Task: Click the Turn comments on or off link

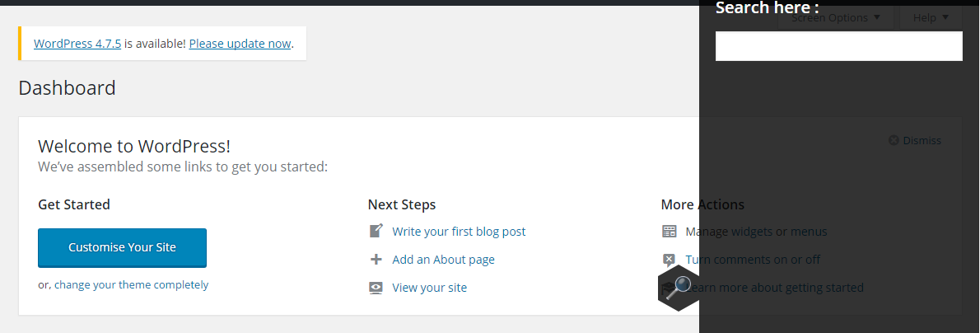Action: pyautogui.click(x=753, y=259)
